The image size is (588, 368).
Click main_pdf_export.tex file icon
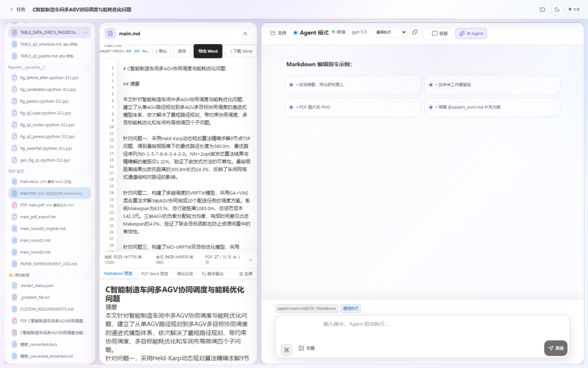pos(14,217)
